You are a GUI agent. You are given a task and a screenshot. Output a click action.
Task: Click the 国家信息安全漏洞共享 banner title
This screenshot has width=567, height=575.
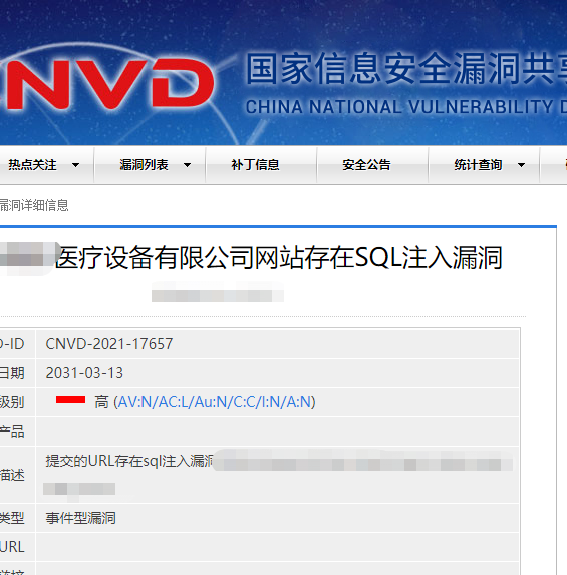coord(406,68)
